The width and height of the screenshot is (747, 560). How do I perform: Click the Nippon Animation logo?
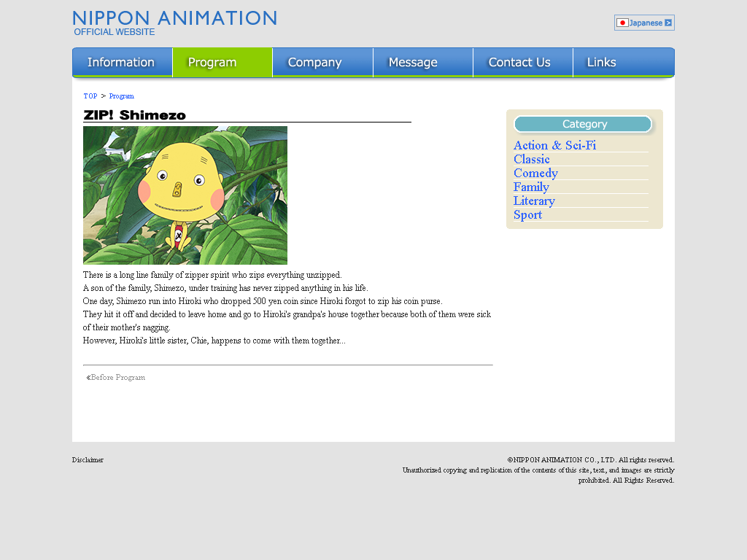click(x=175, y=23)
